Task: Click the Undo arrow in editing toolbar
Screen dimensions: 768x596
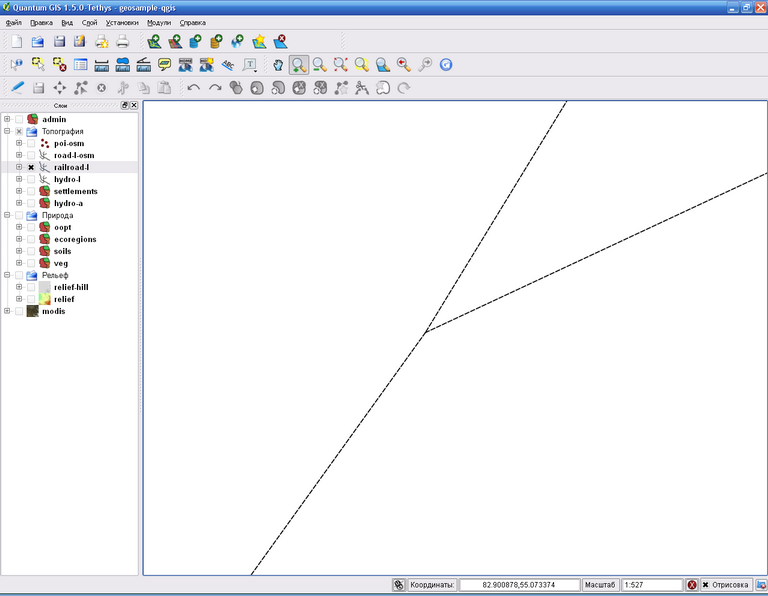Action: pos(193,88)
